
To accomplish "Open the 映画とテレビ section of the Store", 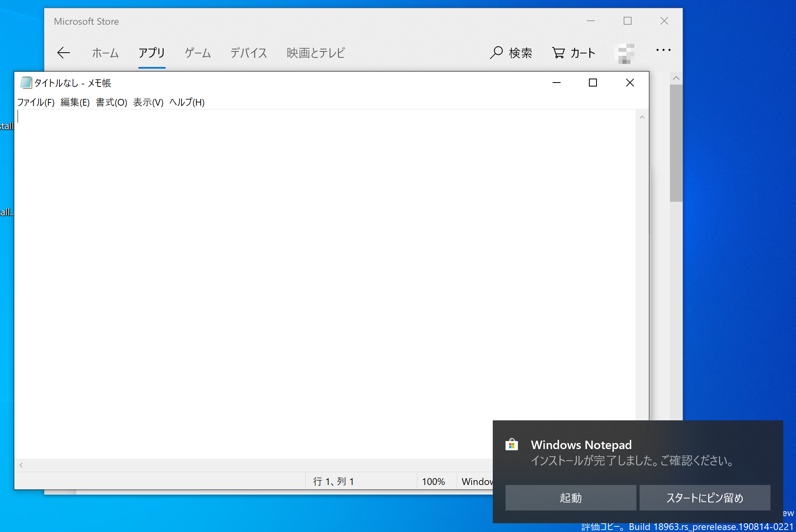I will (x=315, y=53).
